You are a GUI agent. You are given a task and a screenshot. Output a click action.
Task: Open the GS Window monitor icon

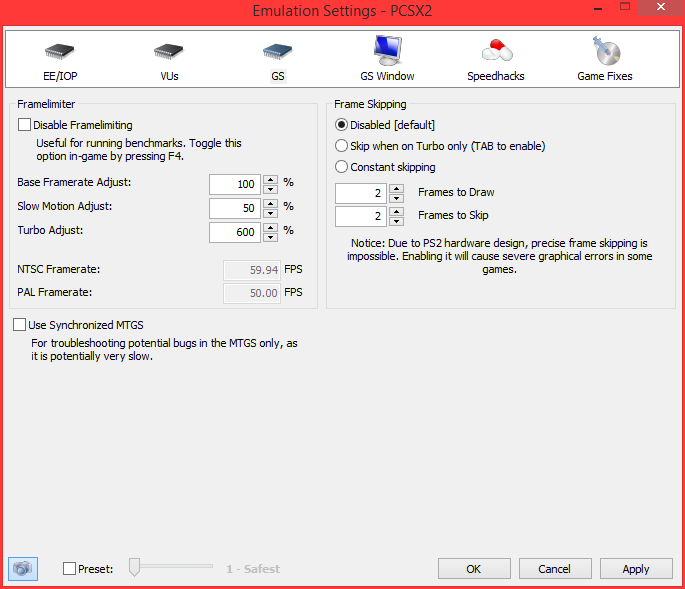coord(387,50)
